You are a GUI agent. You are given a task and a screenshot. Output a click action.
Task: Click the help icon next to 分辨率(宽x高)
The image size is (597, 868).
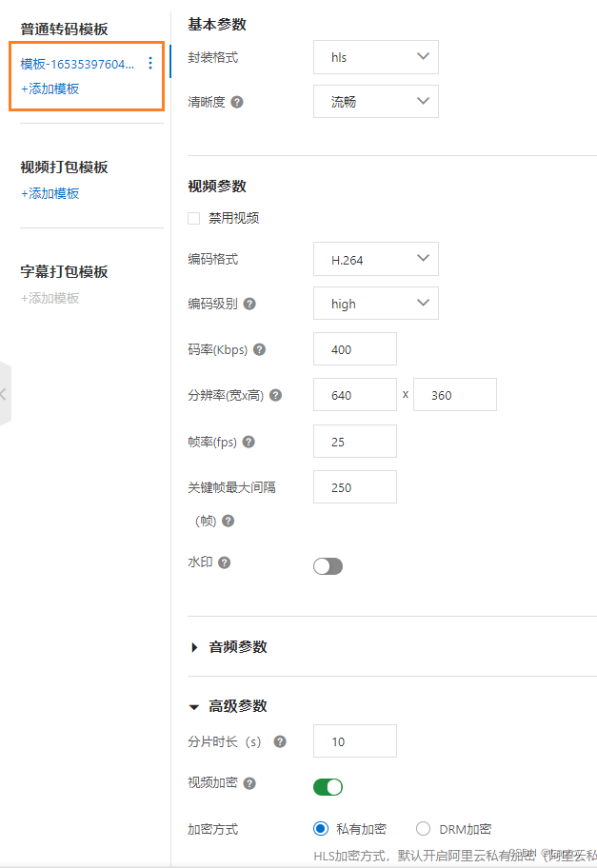pyautogui.click(x=275, y=395)
